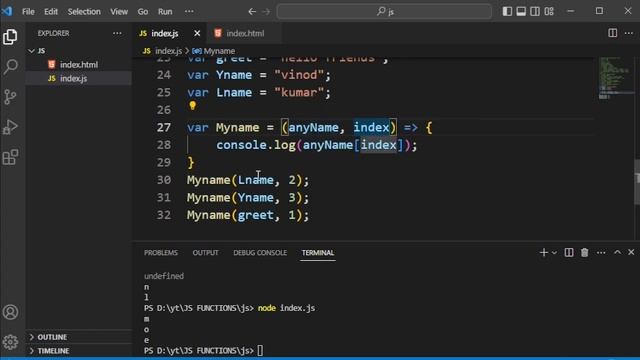
Task: Open Explorer Views and More Actions ellipsis
Action: coord(117,33)
